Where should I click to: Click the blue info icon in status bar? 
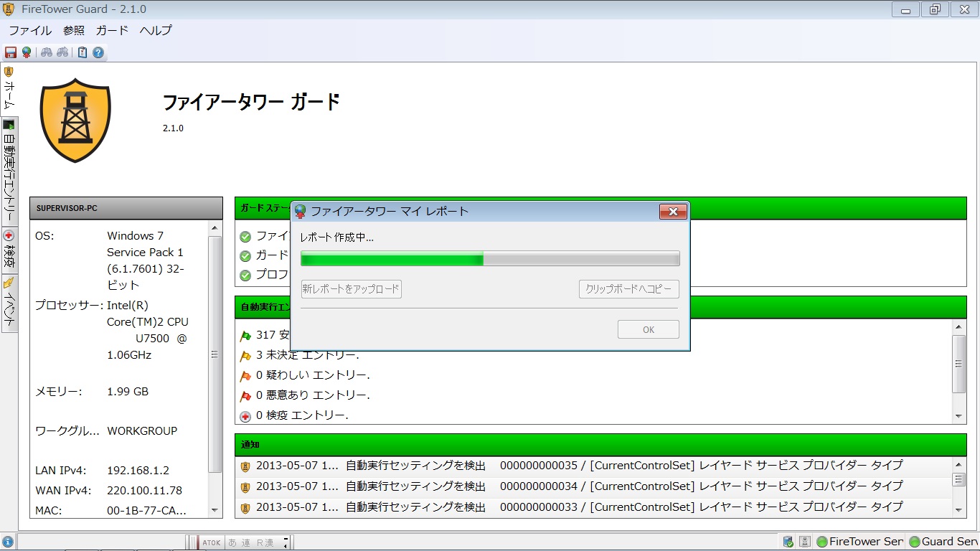pyautogui.click(x=7, y=542)
